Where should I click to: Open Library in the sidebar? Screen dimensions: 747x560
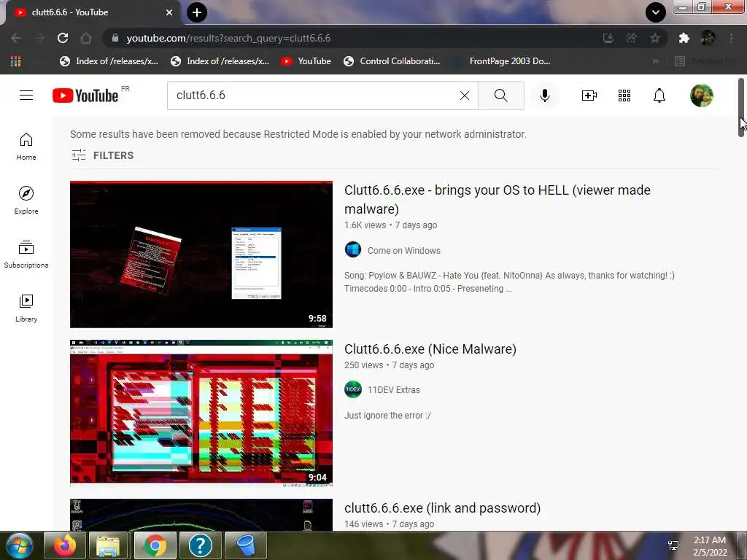pos(26,308)
